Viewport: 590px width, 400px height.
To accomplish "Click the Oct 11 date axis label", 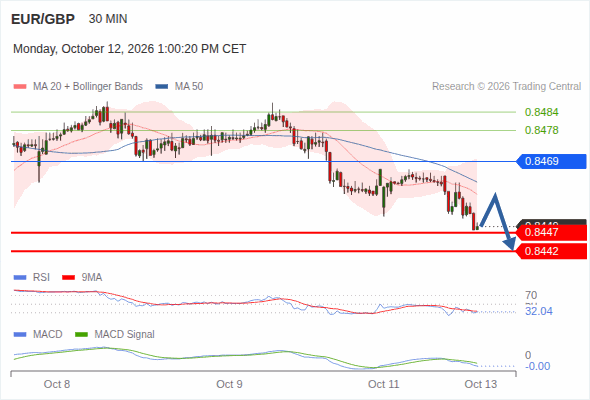I will (x=383, y=384).
